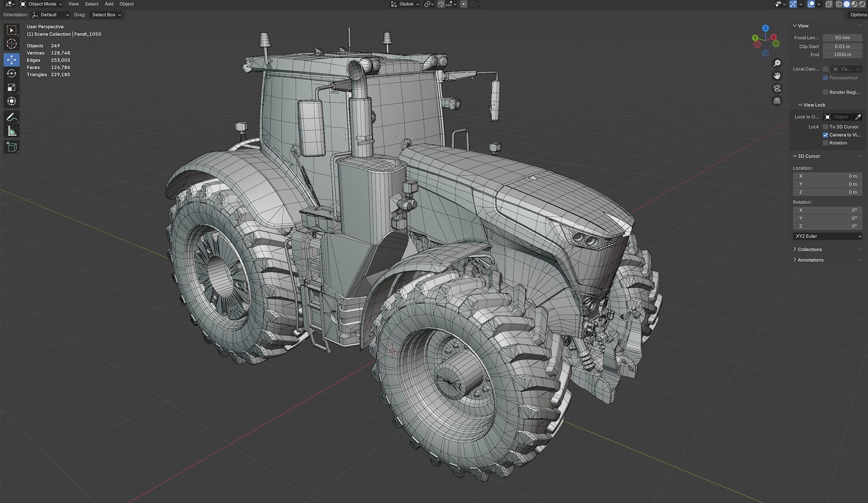Collapse the 3D Cursor panel
The height and width of the screenshot is (503, 868).
(x=807, y=156)
